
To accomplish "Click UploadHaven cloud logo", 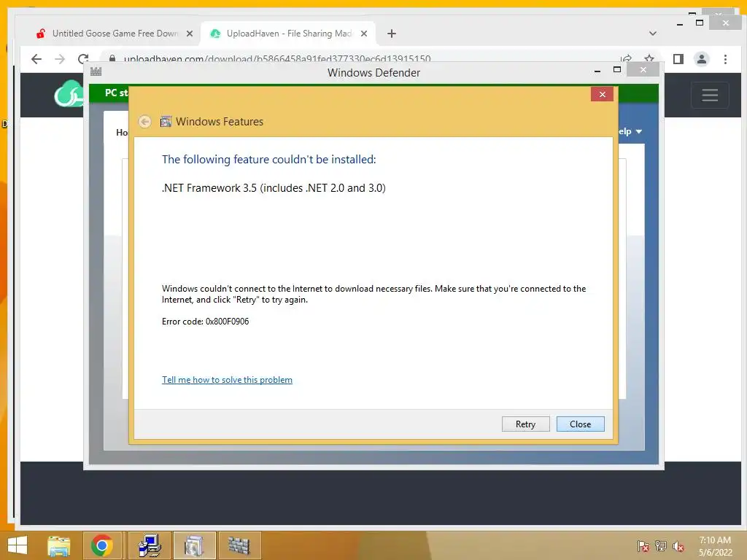I will pyautogui.click(x=69, y=94).
